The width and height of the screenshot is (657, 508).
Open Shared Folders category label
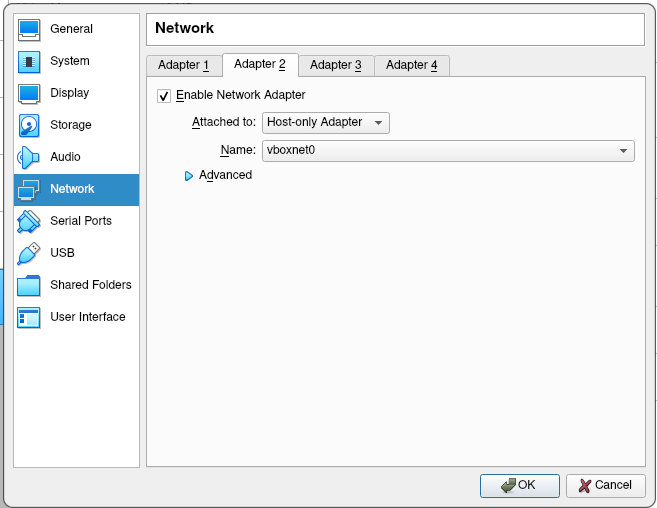coord(91,285)
